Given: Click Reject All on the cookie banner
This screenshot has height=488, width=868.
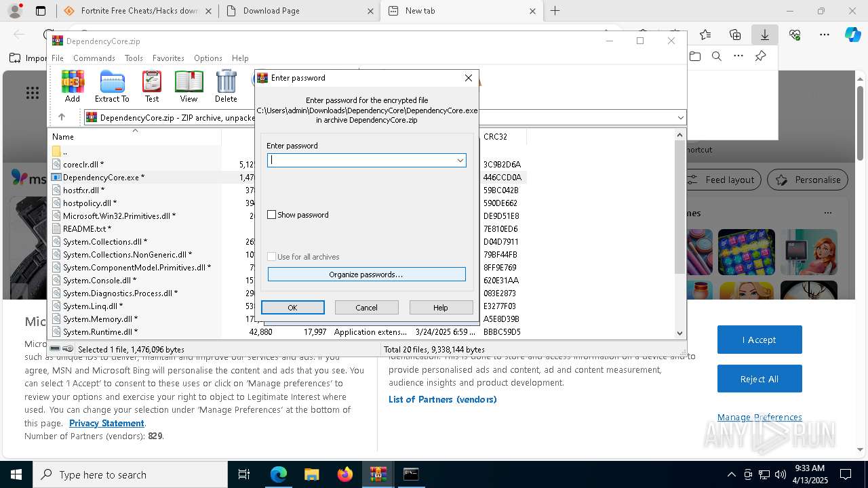Looking at the screenshot, I should click(x=759, y=379).
